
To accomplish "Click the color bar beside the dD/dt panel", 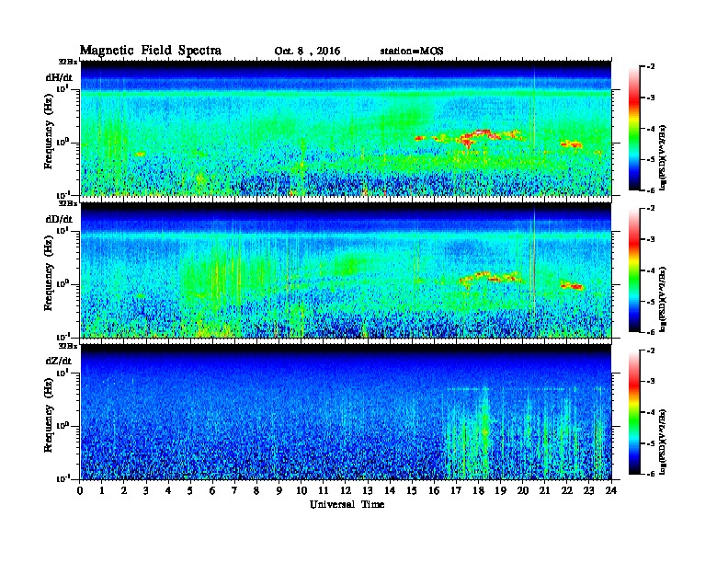I will (634, 270).
